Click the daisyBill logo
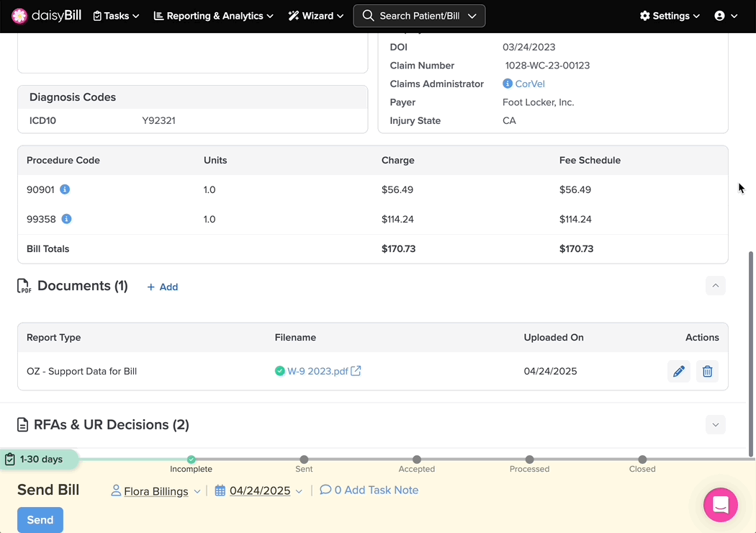This screenshot has height=533, width=756. pos(46,16)
